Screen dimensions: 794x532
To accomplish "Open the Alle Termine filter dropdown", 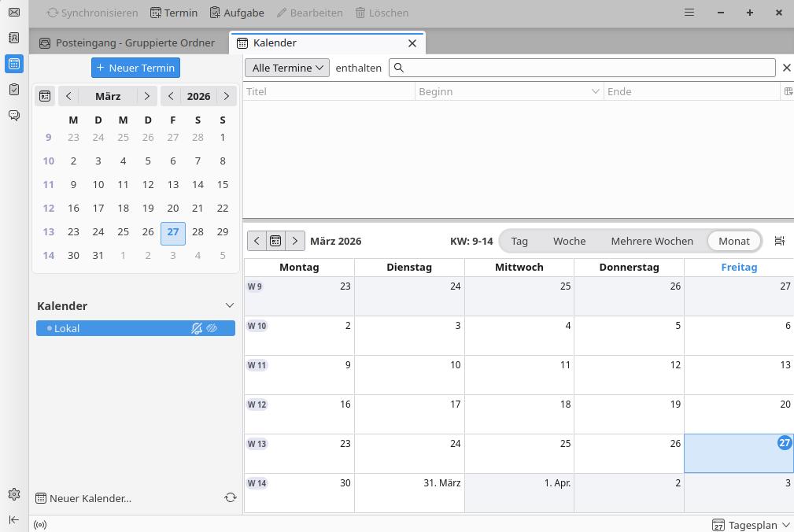I will 288,68.
